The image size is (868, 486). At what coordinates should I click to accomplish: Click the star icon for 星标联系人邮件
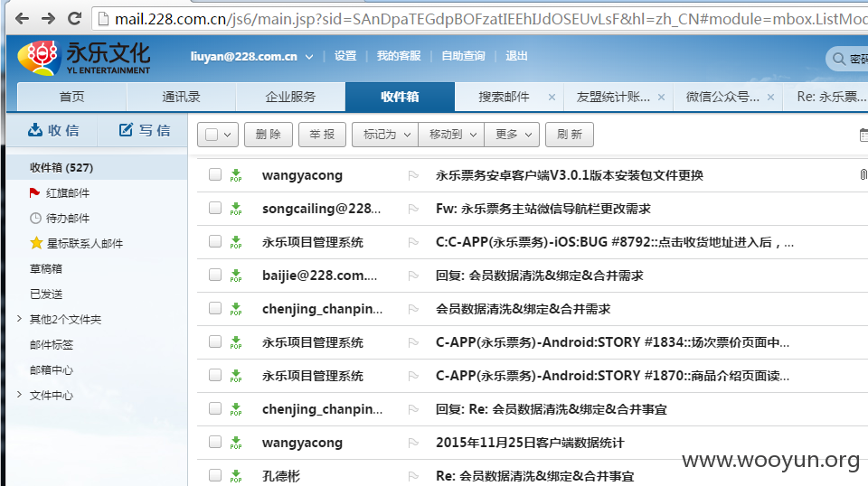click(36, 243)
